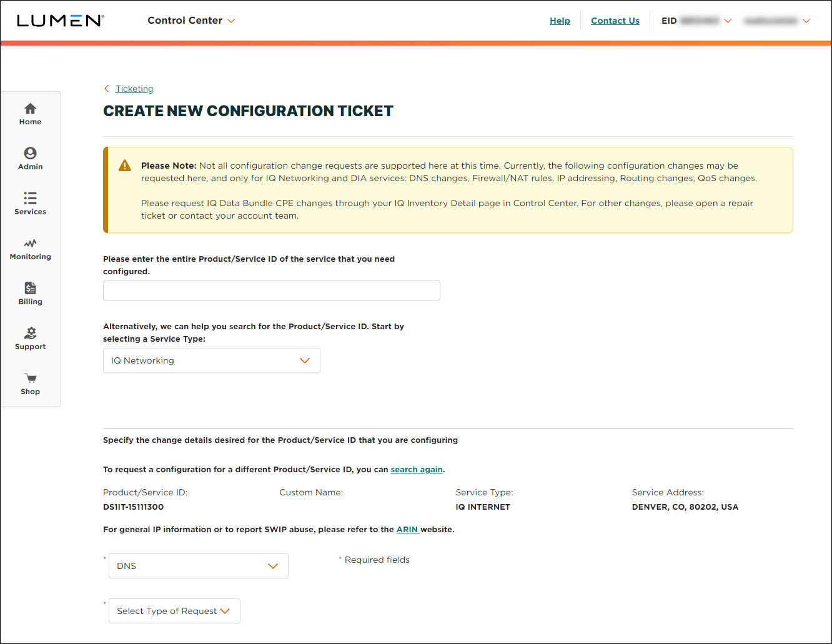Click the Contact Us link
This screenshot has width=832, height=644.
[615, 21]
